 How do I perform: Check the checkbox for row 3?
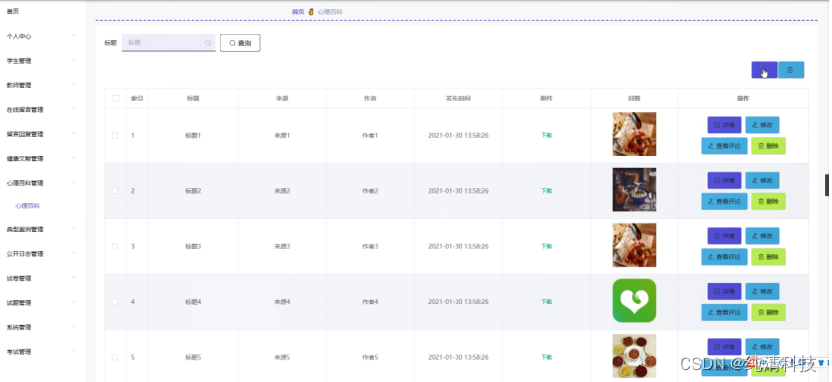tap(115, 246)
